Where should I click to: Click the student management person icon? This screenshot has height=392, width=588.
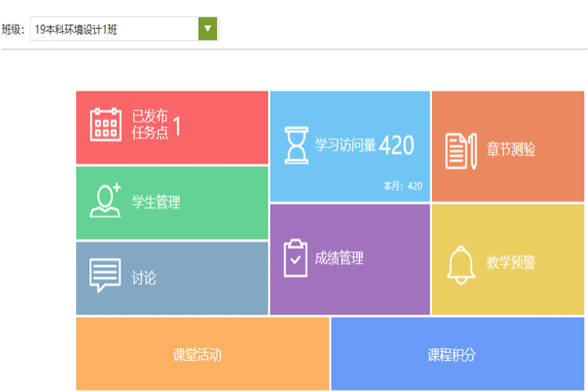pyautogui.click(x=106, y=201)
